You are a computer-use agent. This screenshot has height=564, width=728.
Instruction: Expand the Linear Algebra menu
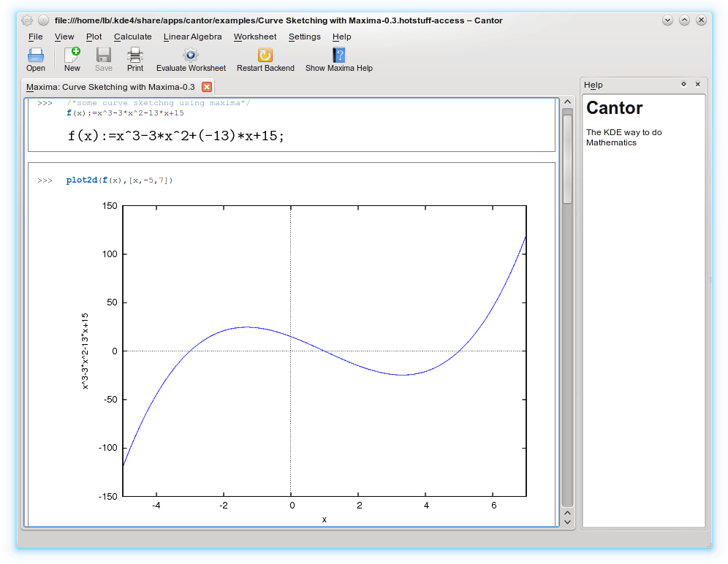(x=192, y=37)
